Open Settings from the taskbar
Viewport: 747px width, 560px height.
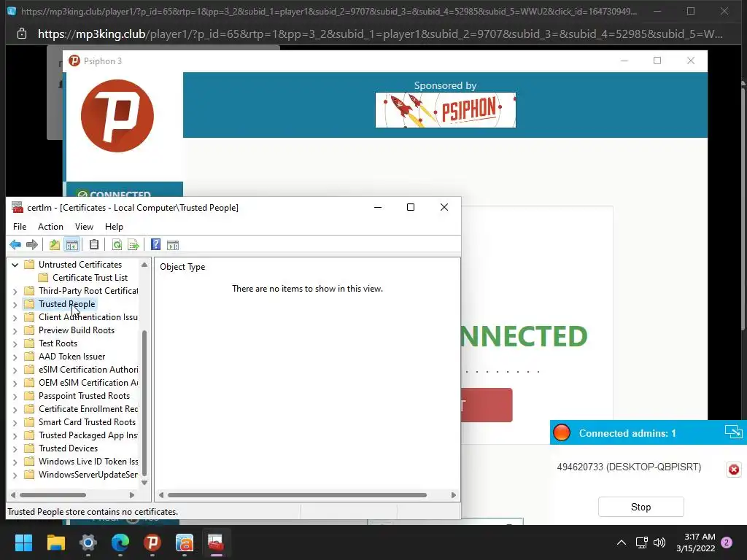tap(88, 542)
